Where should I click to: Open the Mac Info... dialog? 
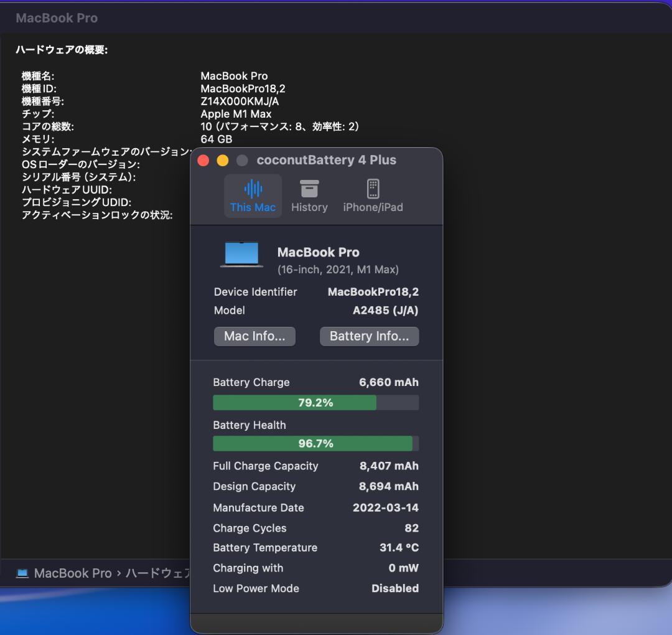254,336
